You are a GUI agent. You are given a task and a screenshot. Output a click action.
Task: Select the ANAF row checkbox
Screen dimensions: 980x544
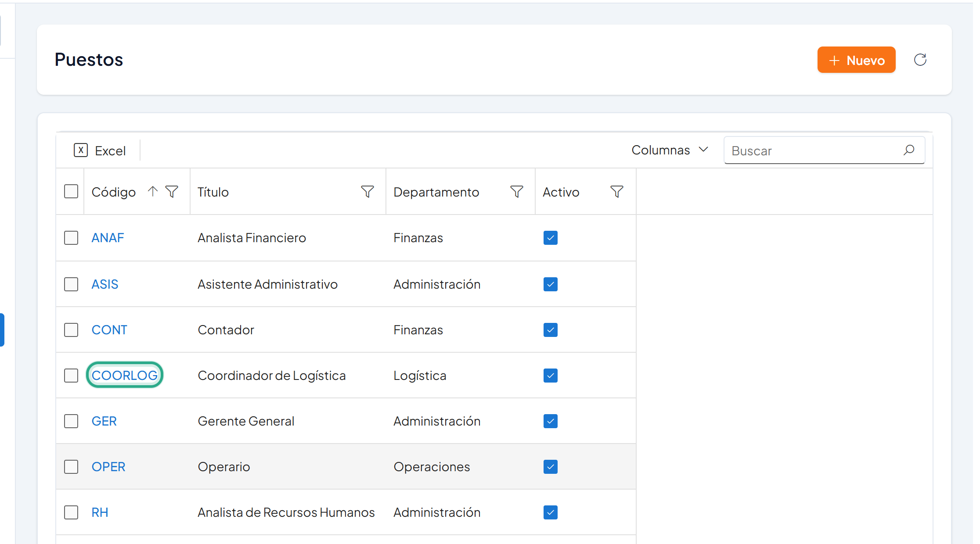click(x=71, y=238)
